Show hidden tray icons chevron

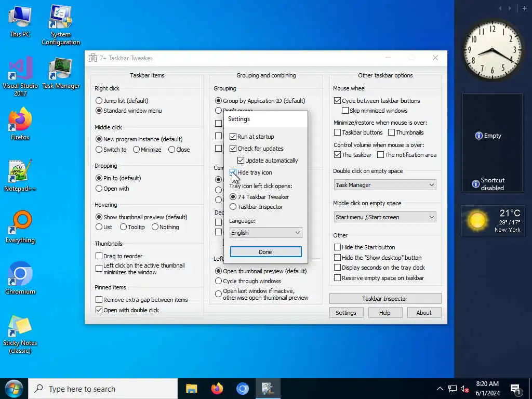[440, 389]
